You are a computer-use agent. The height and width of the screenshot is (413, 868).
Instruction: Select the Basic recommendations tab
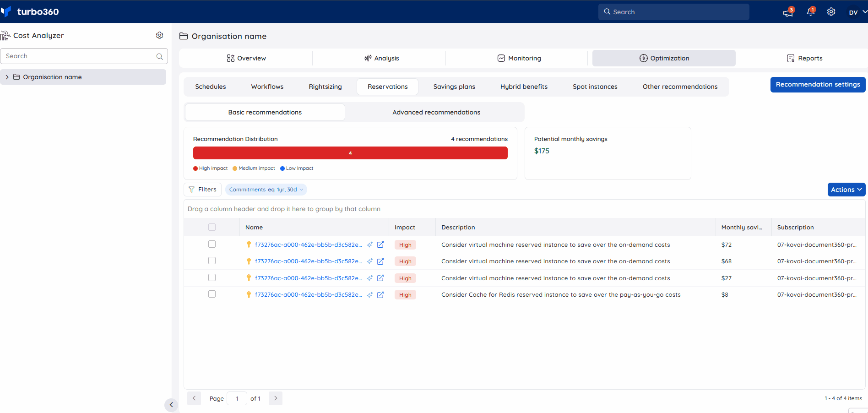(x=265, y=112)
